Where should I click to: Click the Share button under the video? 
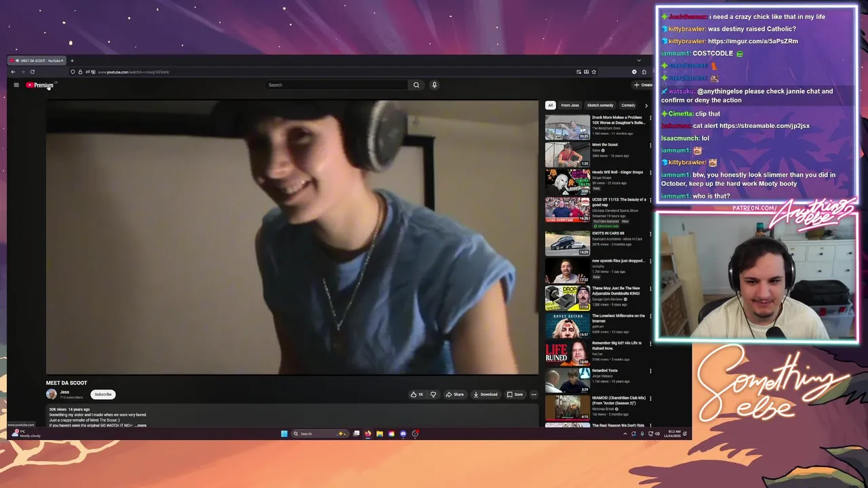[455, 394]
